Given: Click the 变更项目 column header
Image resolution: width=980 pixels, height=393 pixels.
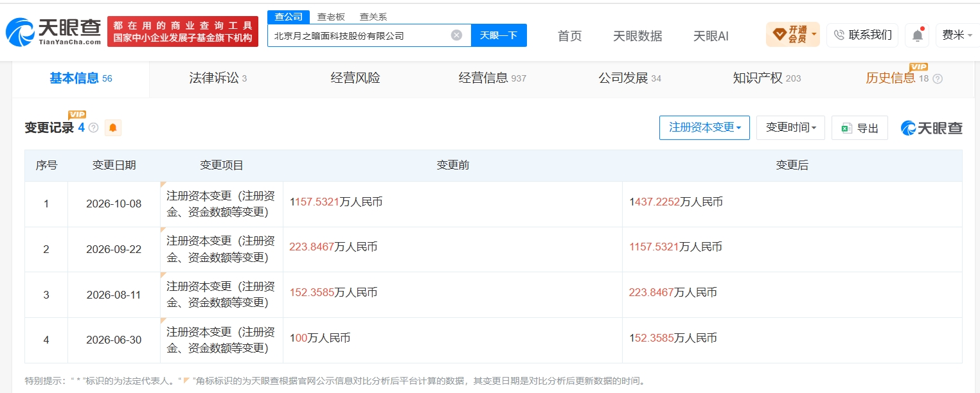Looking at the screenshot, I should (222, 165).
